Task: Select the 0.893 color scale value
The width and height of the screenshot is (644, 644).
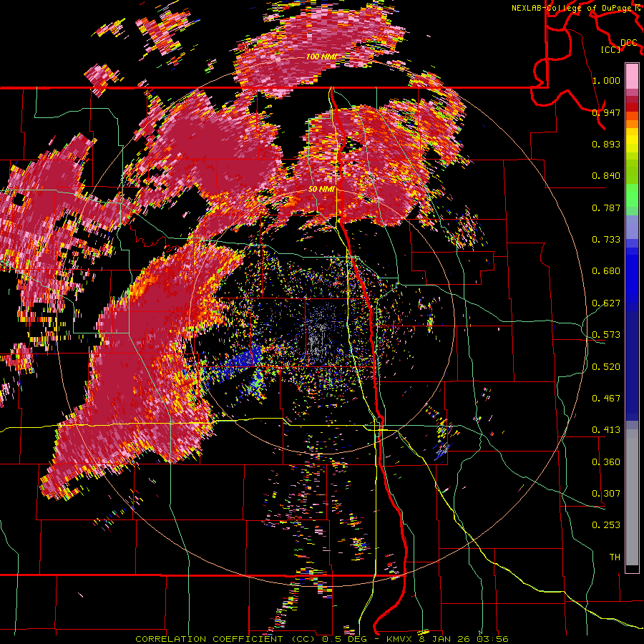Action: tap(606, 144)
